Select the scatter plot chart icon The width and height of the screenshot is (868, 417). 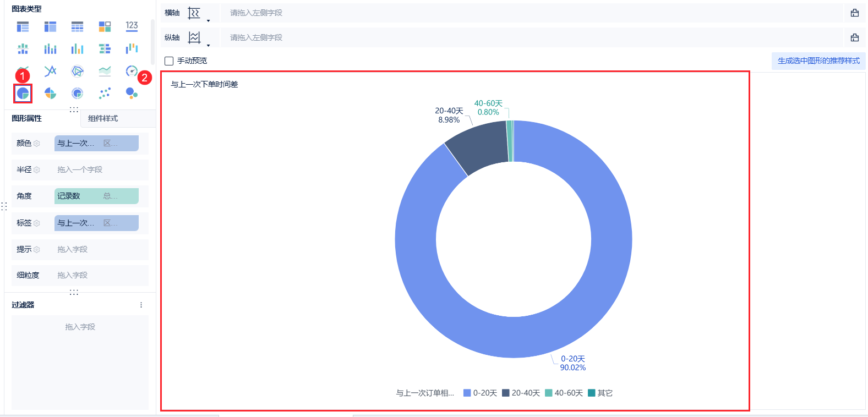click(105, 94)
